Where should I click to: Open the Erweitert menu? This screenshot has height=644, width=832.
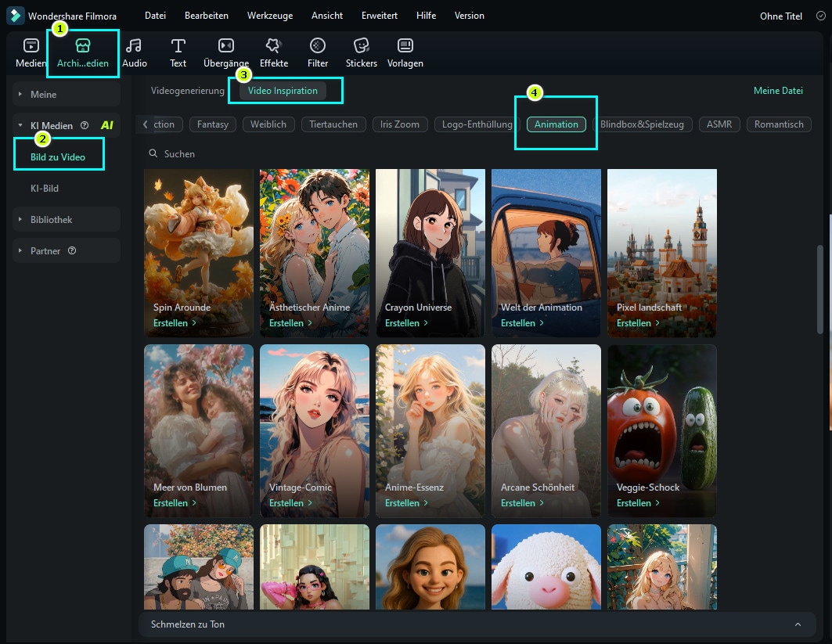(x=380, y=16)
